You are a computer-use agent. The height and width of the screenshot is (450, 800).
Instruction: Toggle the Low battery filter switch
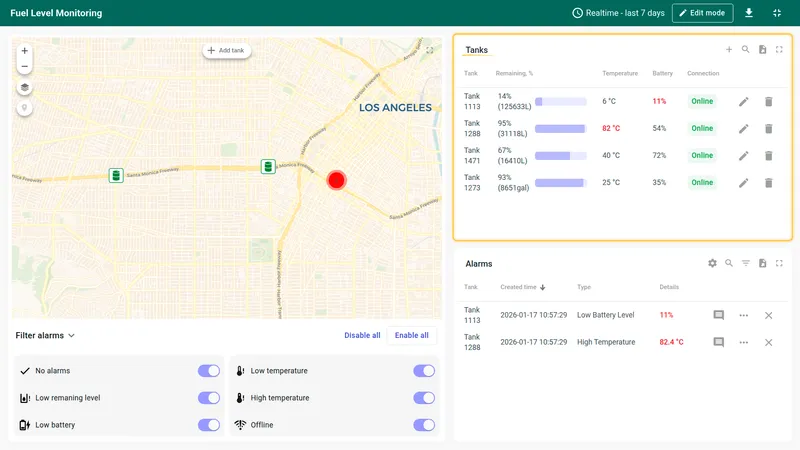coord(209,425)
